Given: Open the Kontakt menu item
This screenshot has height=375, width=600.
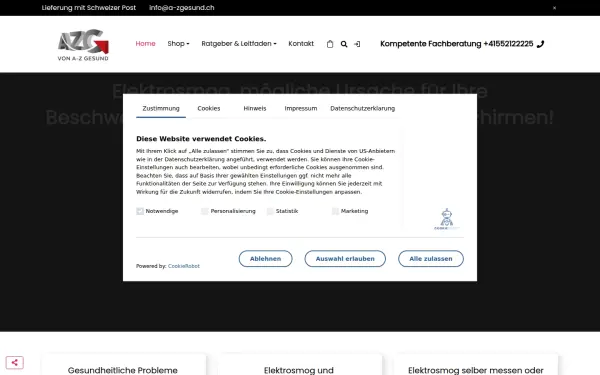Looking at the screenshot, I should pos(301,44).
